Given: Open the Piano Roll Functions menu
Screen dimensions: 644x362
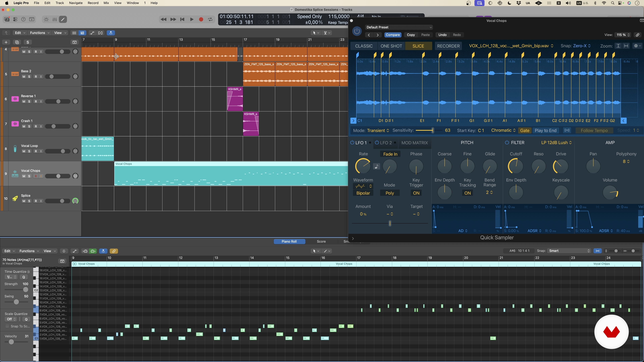Looking at the screenshot, I should click(x=29, y=251).
